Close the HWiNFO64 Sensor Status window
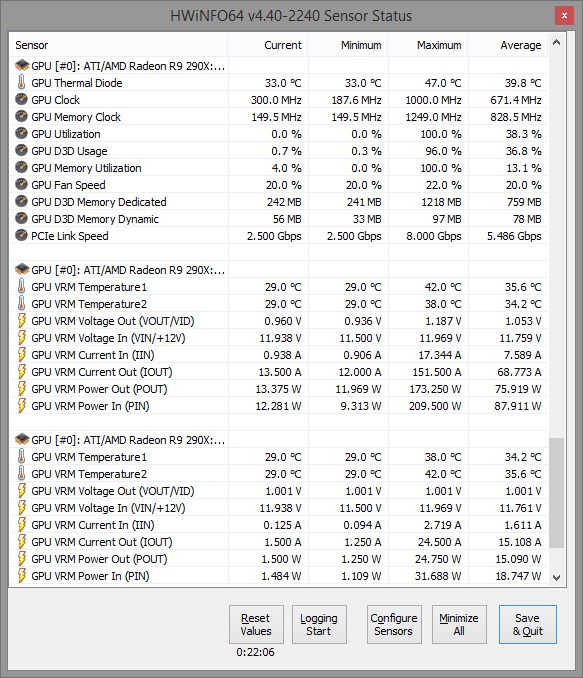This screenshot has height=678, width=583. click(x=564, y=16)
